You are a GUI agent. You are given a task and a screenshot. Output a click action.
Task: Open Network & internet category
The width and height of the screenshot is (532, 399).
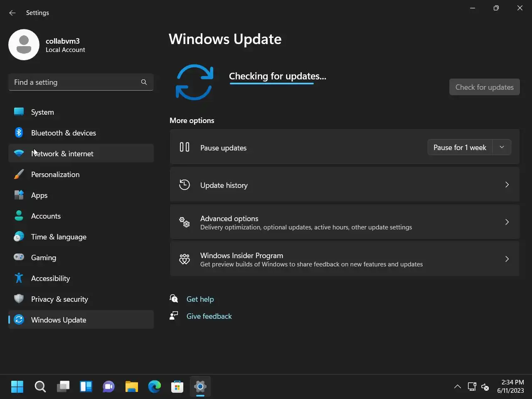[x=81, y=153]
